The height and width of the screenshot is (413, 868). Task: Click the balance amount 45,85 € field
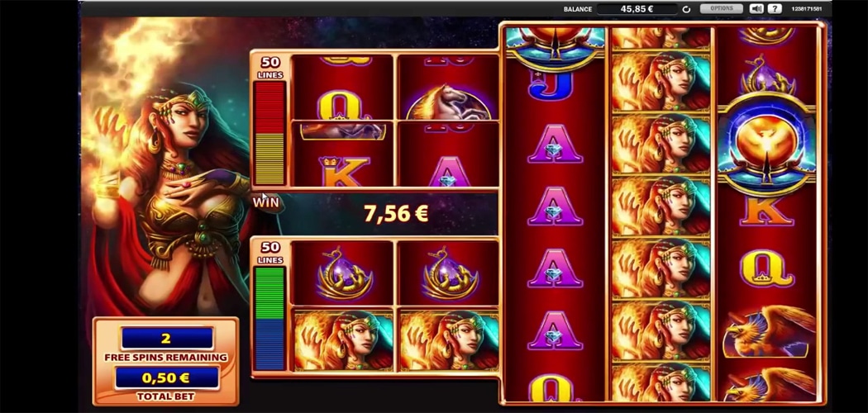637,9
